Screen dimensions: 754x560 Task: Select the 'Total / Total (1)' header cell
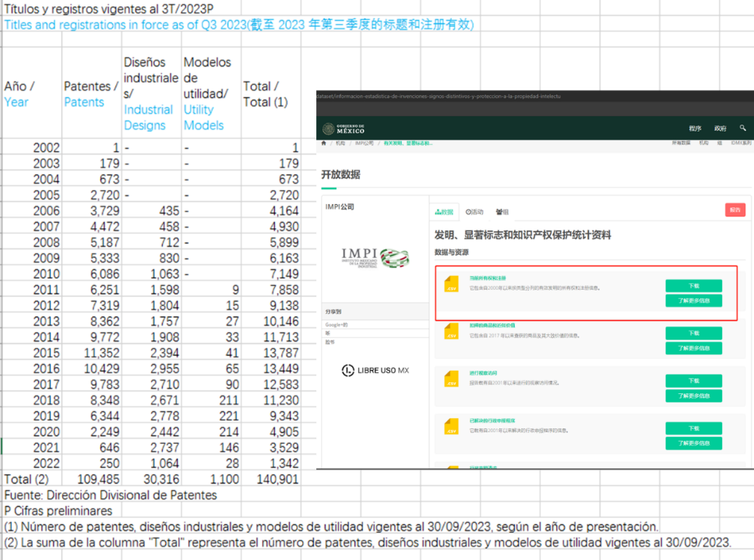point(271,93)
